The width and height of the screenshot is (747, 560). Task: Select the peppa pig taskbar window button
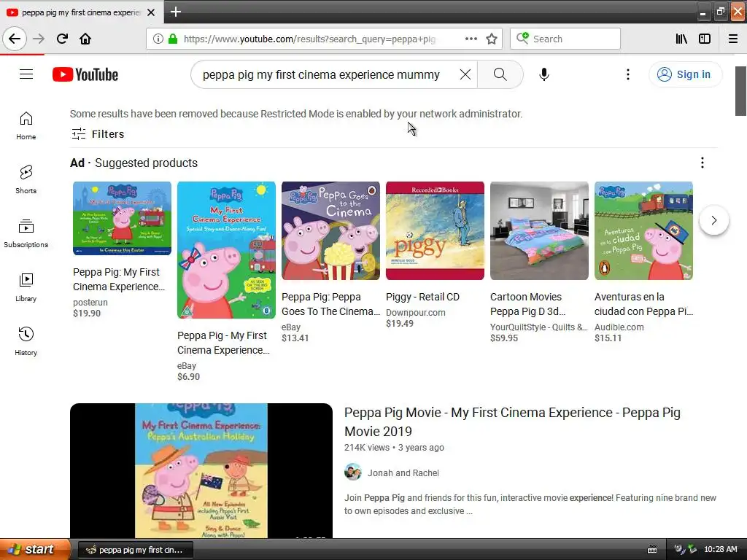coord(135,550)
